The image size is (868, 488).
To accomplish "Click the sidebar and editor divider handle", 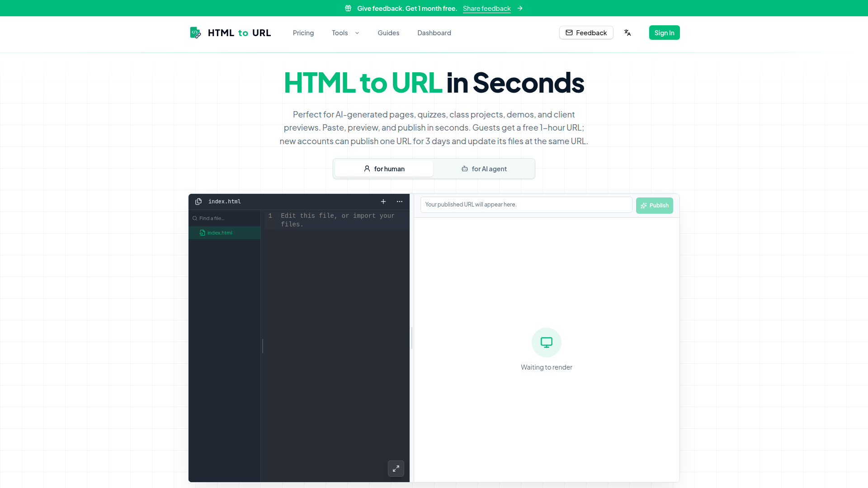I will point(262,346).
